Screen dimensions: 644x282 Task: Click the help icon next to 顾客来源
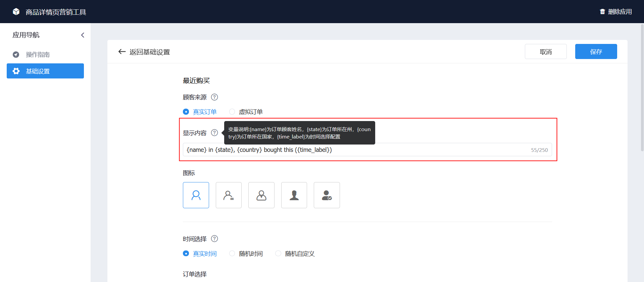tap(214, 97)
